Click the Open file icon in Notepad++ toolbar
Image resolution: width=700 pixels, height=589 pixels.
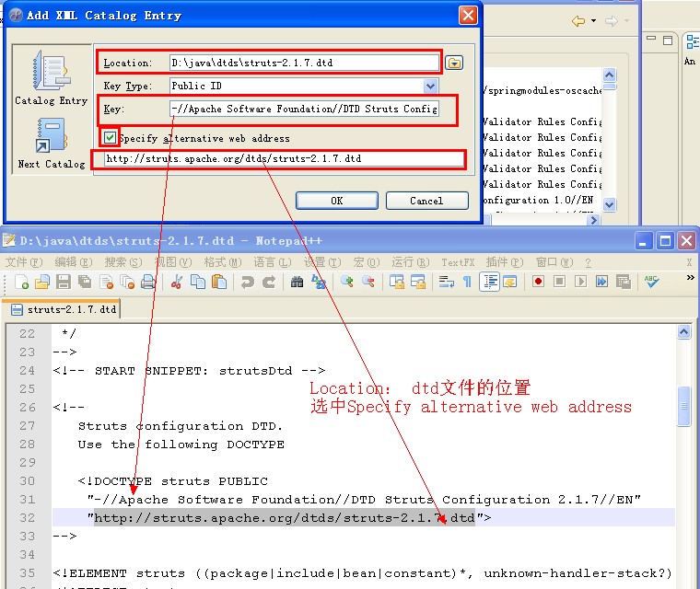pyautogui.click(x=42, y=282)
